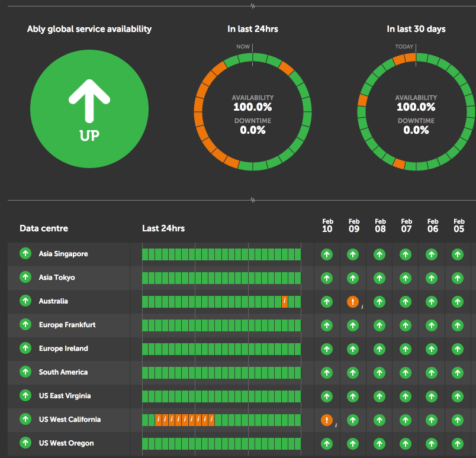476x458 pixels.
Task: Click Europe Frankfurt row status arrow icon
Action: point(25,324)
